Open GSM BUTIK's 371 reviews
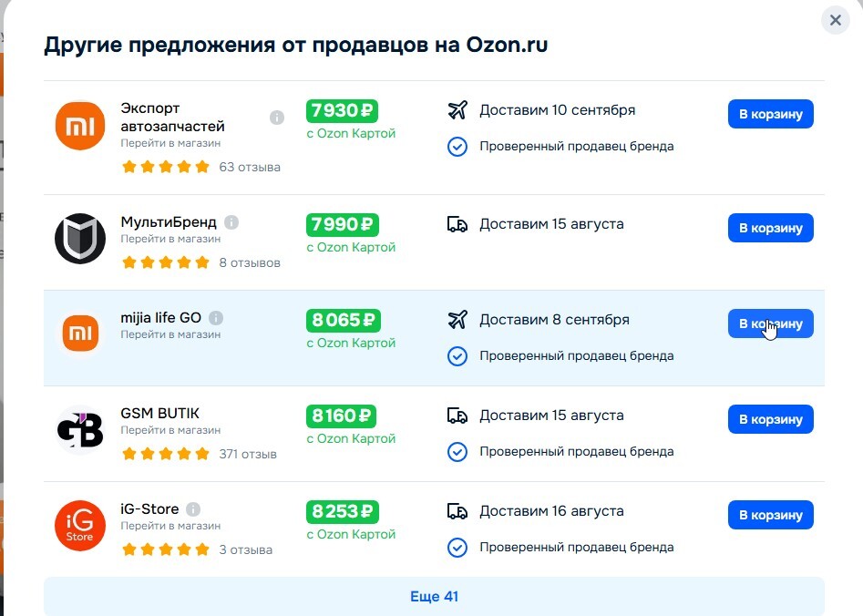 [x=248, y=454]
